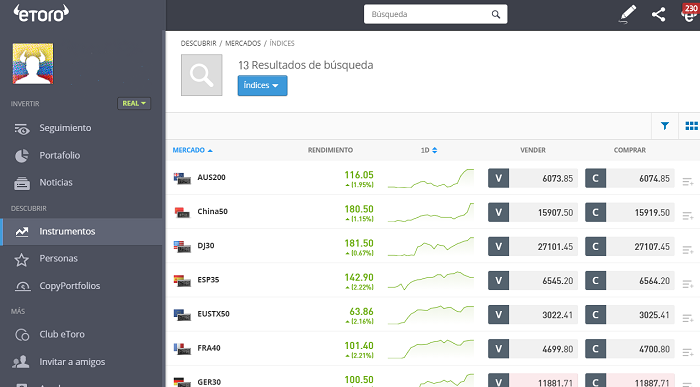Buy DJ30 at 27107.45
The image size is (700, 387).
pos(629,247)
